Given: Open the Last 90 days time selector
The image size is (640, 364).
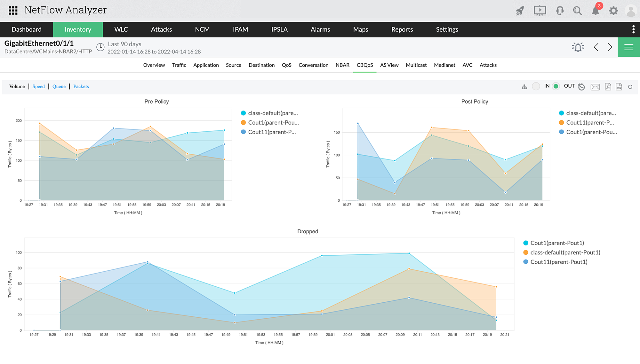Looking at the screenshot, I should coord(124,44).
